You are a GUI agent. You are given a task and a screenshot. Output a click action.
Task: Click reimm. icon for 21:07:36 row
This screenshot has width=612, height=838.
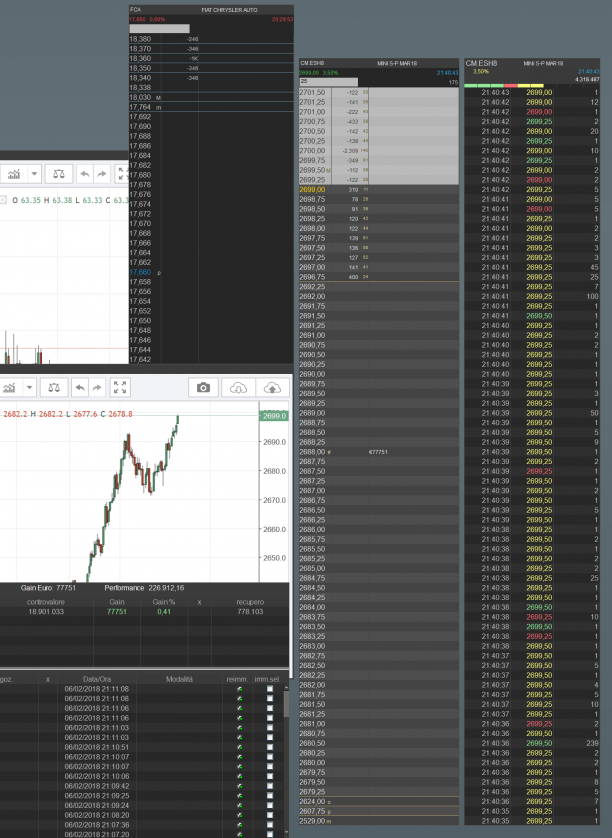coord(239,825)
